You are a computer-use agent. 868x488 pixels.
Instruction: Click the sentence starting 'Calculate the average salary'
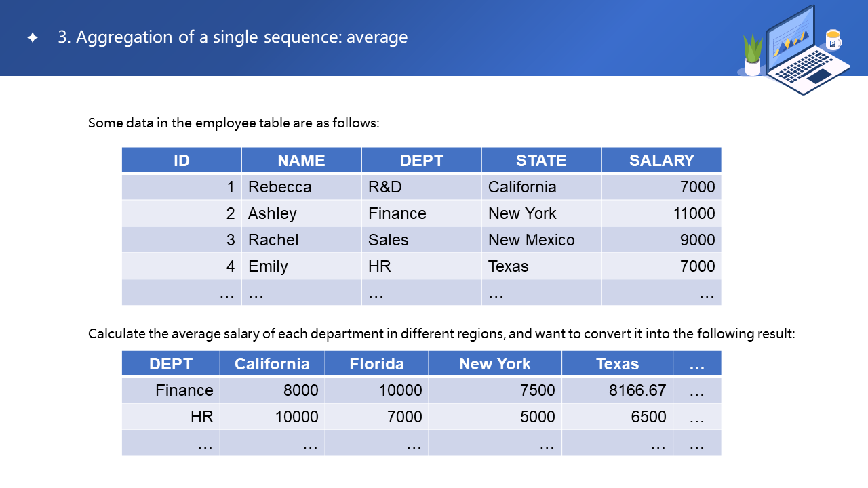pyautogui.click(x=441, y=334)
